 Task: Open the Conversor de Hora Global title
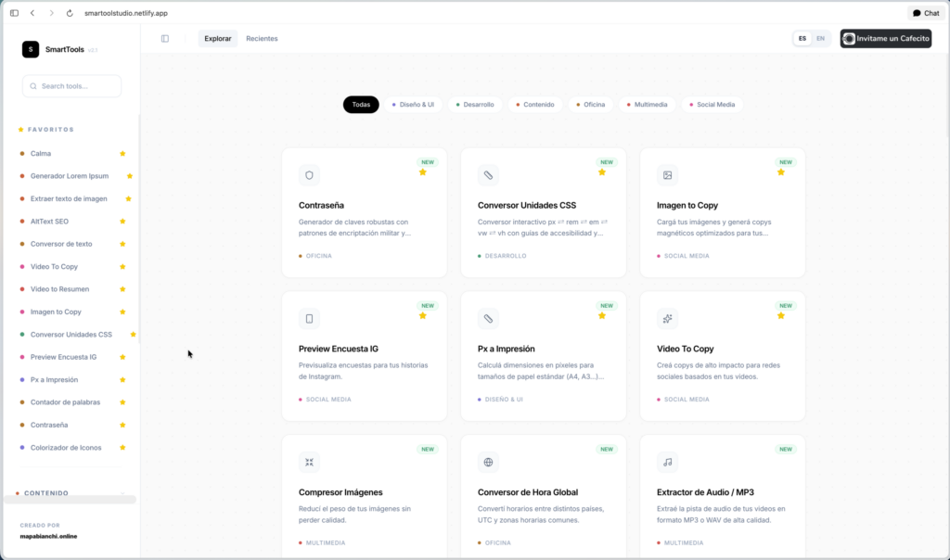(x=528, y=492)
